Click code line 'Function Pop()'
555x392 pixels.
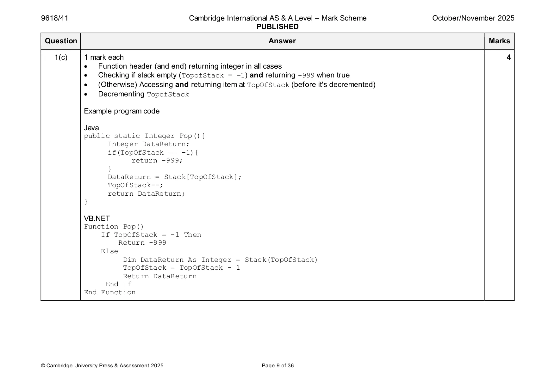114,227
